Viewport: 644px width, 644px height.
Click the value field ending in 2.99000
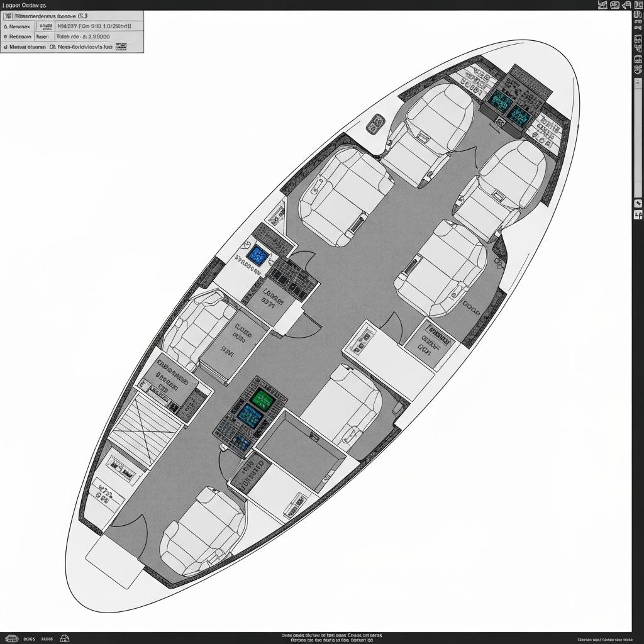pyautogui.click(x=83, y=36)
